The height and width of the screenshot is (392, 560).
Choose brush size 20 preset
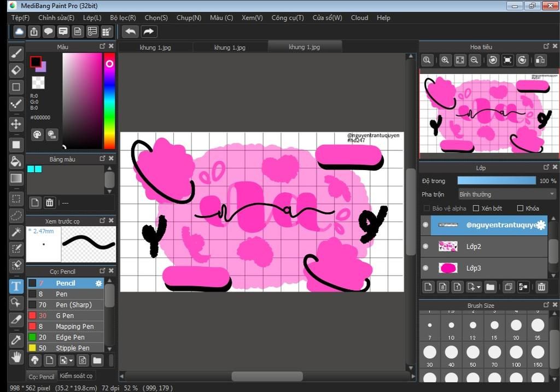[x=516, y=329]
